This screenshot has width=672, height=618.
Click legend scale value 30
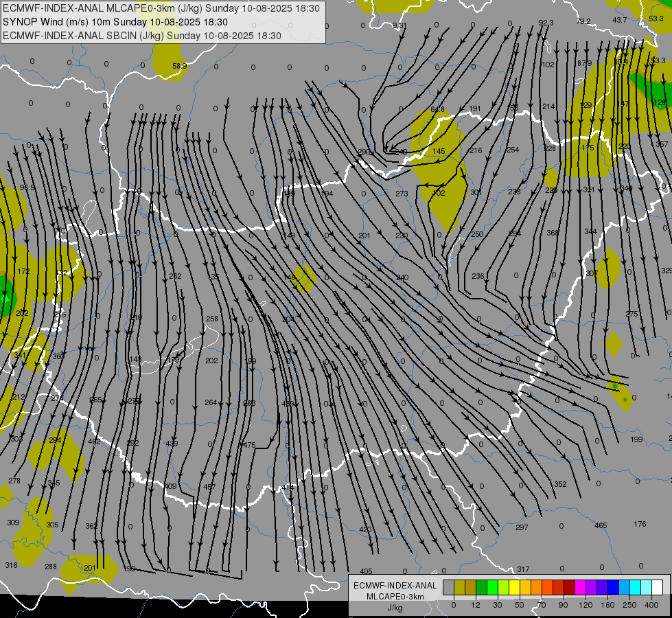pos(497,605)
